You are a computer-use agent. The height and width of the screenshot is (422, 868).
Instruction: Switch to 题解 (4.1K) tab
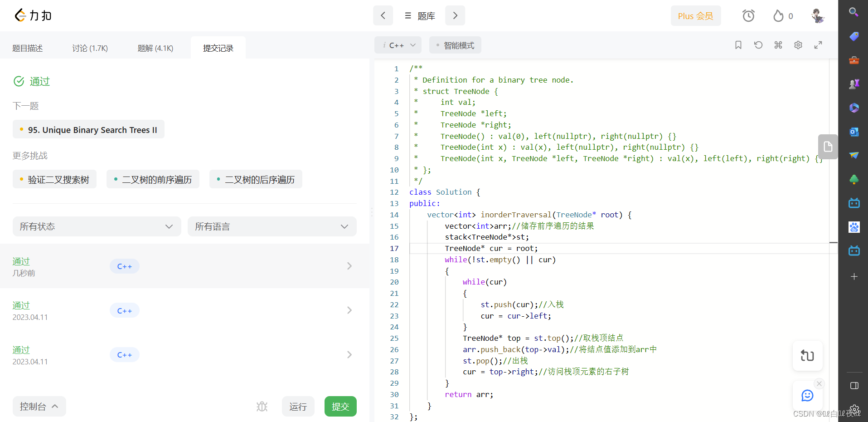155,48
